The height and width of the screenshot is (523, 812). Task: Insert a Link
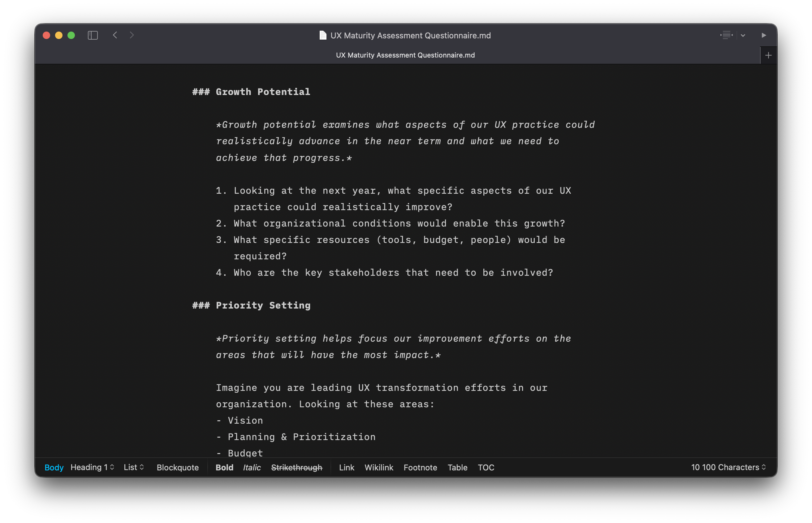[x=346, y=467]
